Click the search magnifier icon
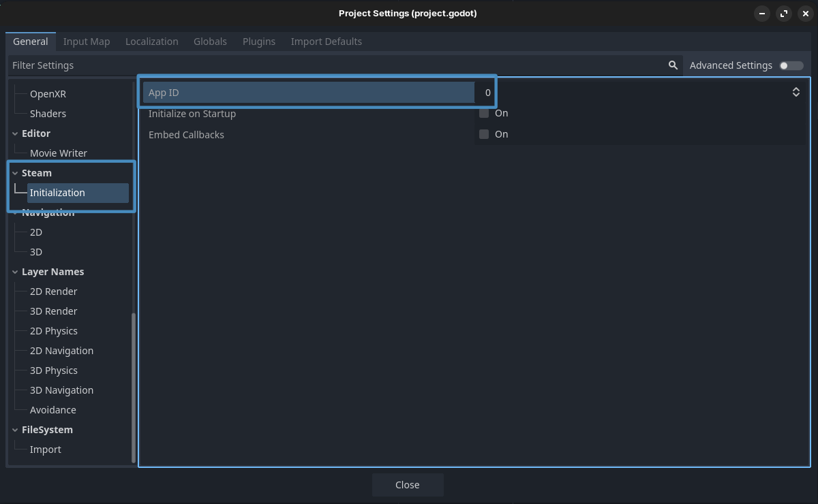818x504 pixels. (673, 65)
